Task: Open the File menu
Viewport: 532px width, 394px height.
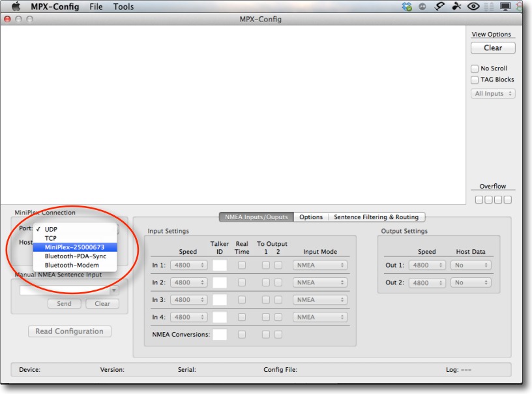Action: [x=96, y=7]
